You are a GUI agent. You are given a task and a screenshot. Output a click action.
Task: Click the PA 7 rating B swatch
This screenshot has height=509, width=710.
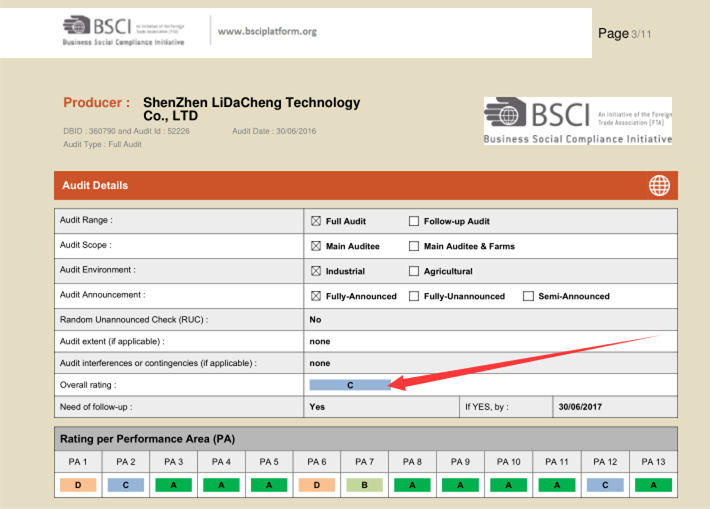(365, 485)
